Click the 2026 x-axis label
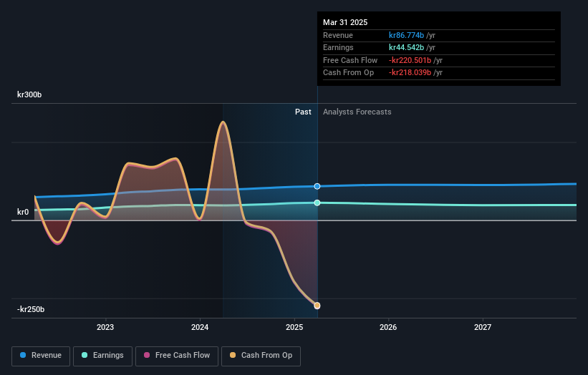 [388, 328]
